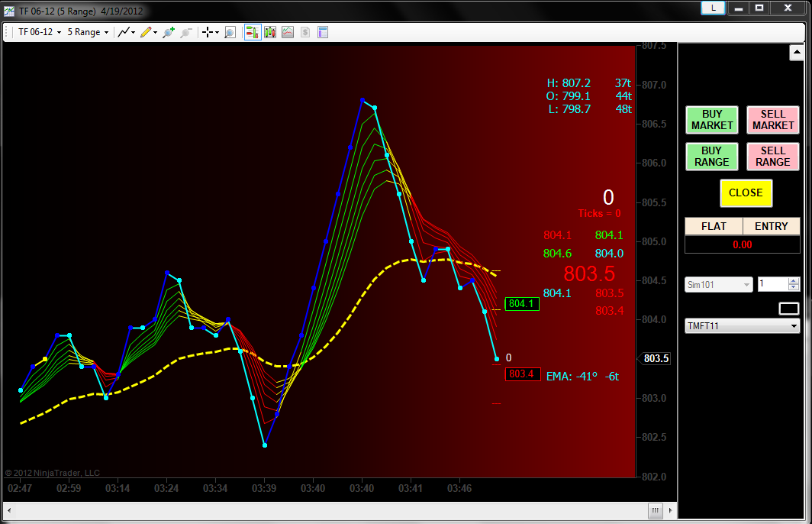Viewport: 812px width, 524px height.
Task: Click the FLAT position label
Action: tap(714, 227)
